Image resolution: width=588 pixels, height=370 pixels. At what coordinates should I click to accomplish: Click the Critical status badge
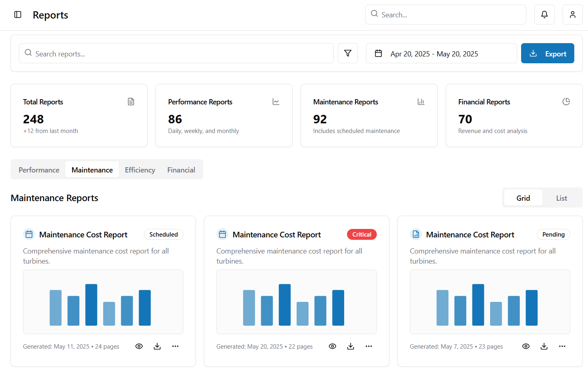click(362, 235)
